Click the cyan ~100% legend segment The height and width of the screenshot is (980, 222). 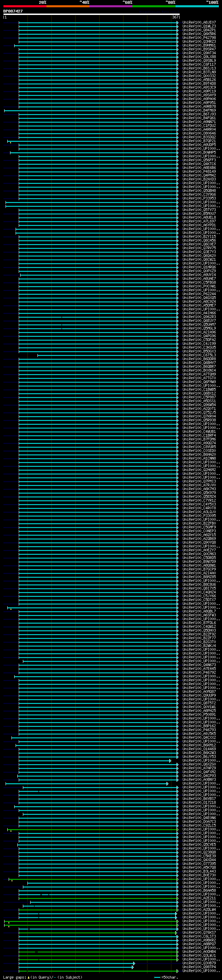(x=197, y=6)
